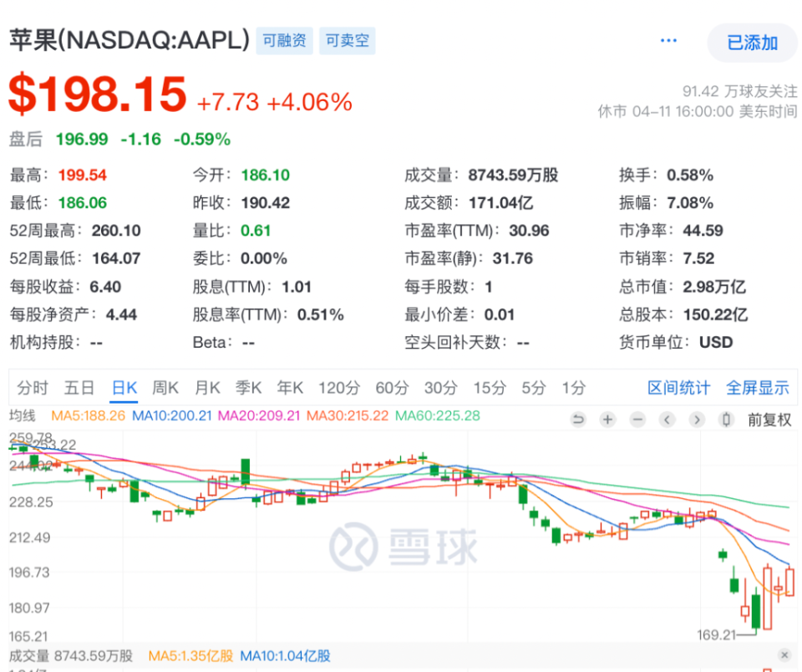The image size is (802, 672).
Task: Pan the chart right using the right arrow icon
Action: [x=697, y=420]
